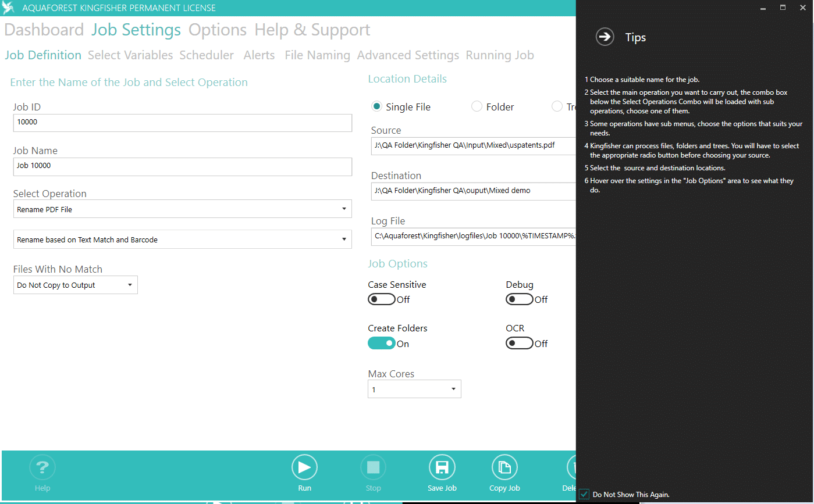The height and width of the screenshot is (504, 814).
Task: Uncheck Do Not Show This Again
Action: point(585,494)
